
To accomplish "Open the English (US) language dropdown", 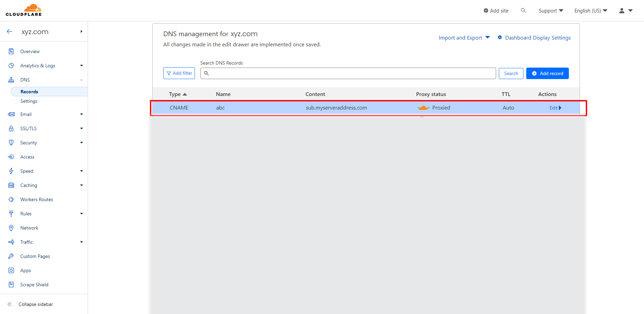I will pos(591,11).
